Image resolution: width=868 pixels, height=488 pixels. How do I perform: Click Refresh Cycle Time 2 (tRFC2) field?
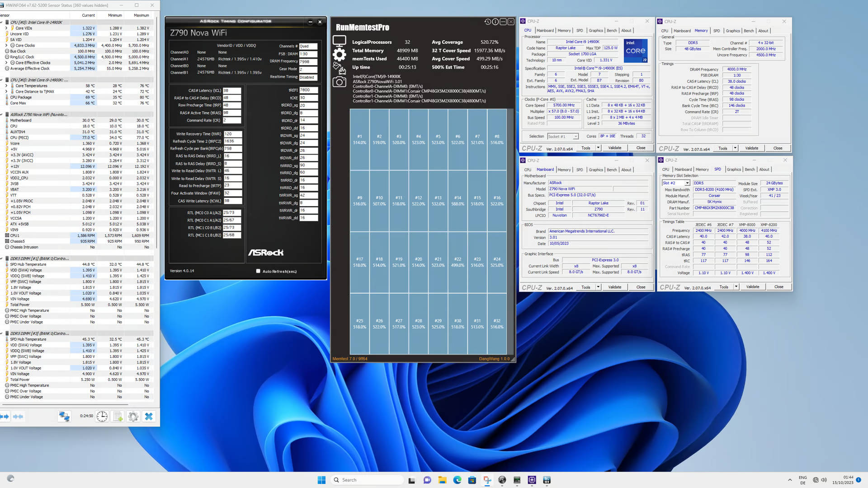233,141
